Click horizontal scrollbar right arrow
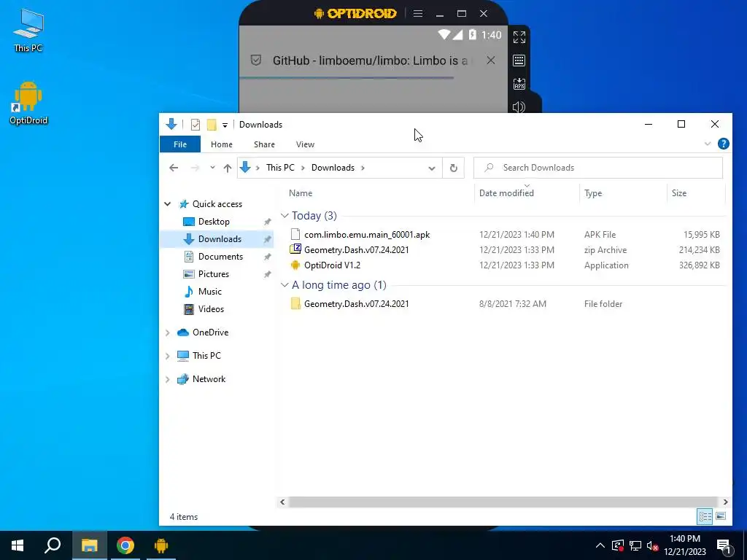 [x=725, y=502]
